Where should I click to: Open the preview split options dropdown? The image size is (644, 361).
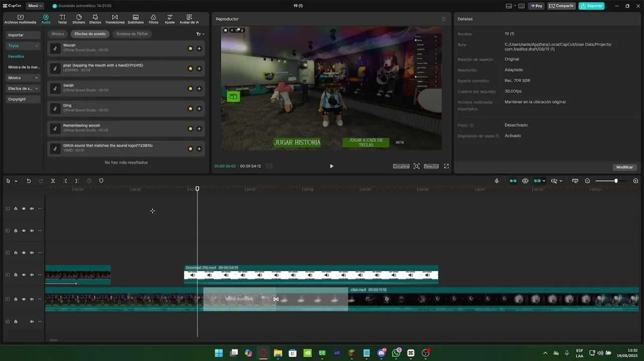[561, 181]
